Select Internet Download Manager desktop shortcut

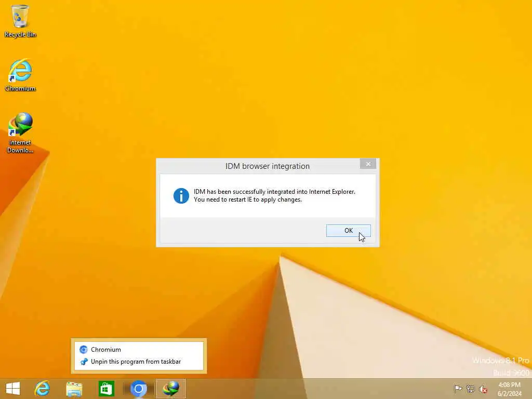[x=20, y=132]
